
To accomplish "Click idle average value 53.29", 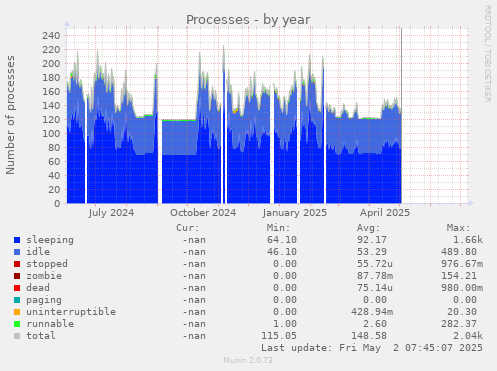I will [x=372, y=252].
